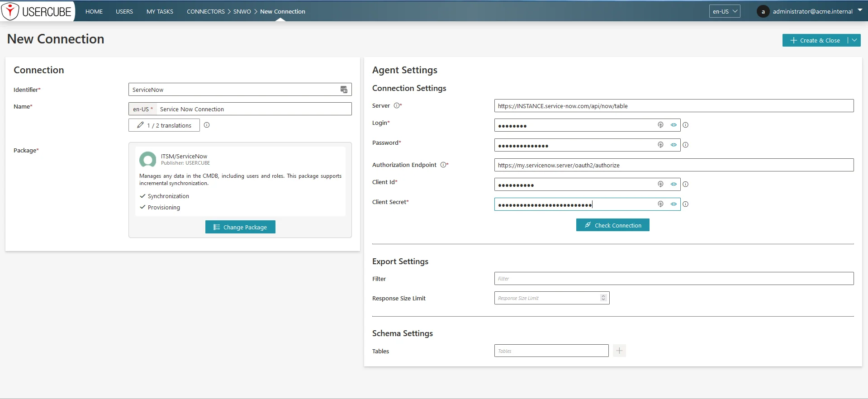The image size is (868, 399).
Task: Go to CONNECTORS breadcrumb
Action: tap(206, 12)
